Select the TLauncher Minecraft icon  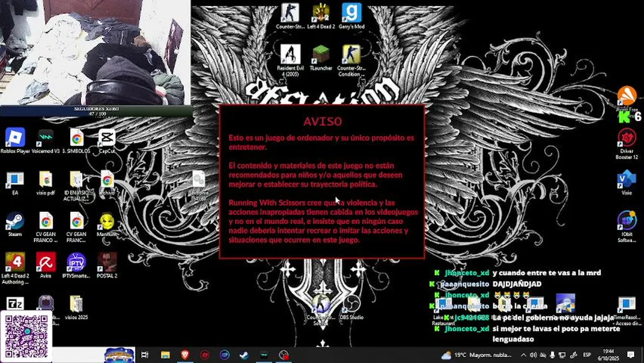321,57
